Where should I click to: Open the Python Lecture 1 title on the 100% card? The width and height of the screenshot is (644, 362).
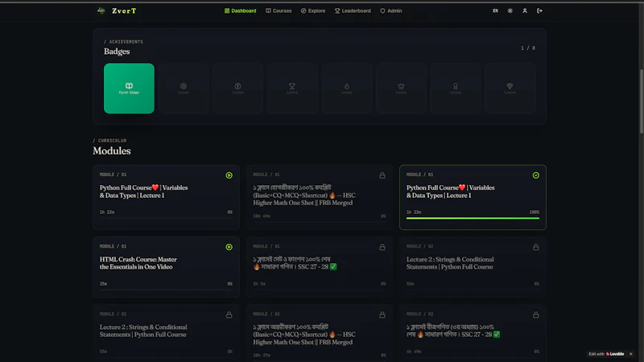[451, 191]
